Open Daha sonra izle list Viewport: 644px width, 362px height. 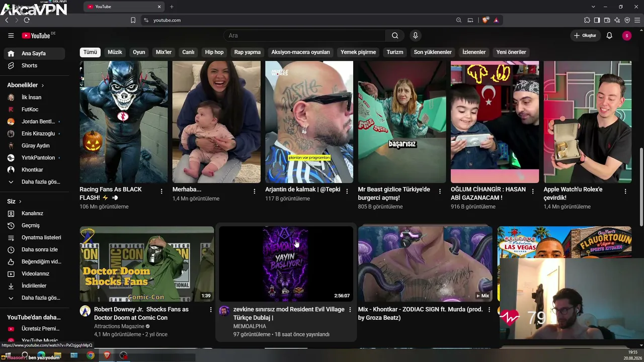tap(34, 249)
